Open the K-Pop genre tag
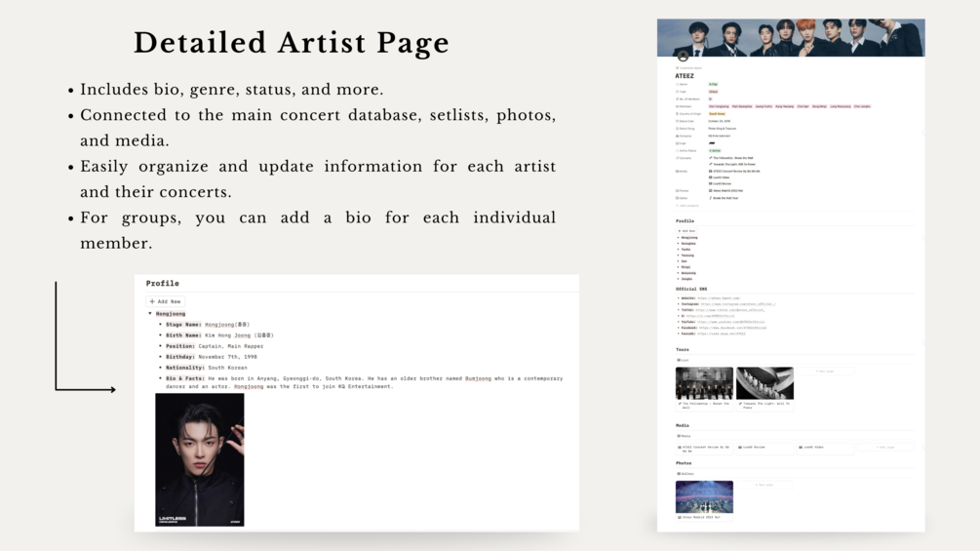 (x=713, y=84)
